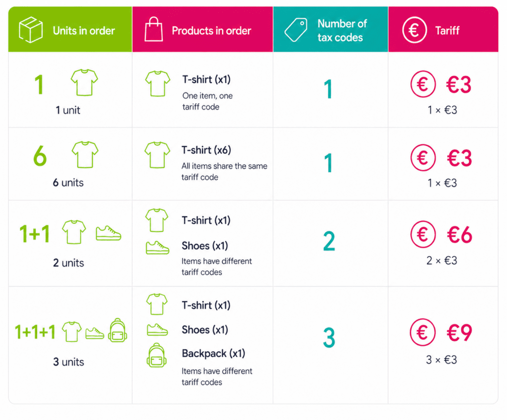Click the box icon beside Units in order

(31, 30)
